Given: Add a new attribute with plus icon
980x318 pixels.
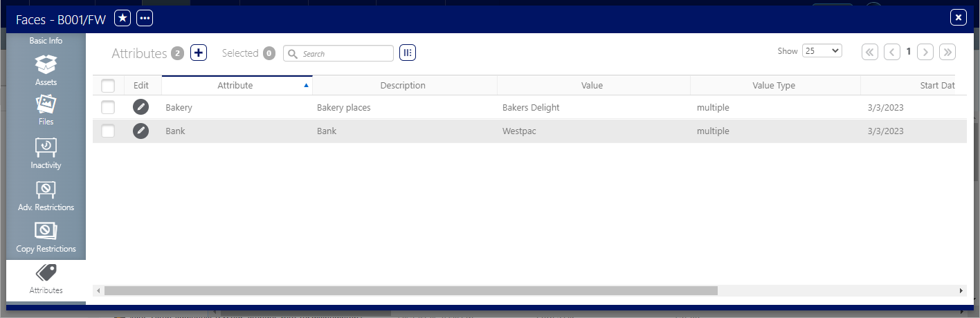Looking at the screenshot, I should tap(199, 53).
